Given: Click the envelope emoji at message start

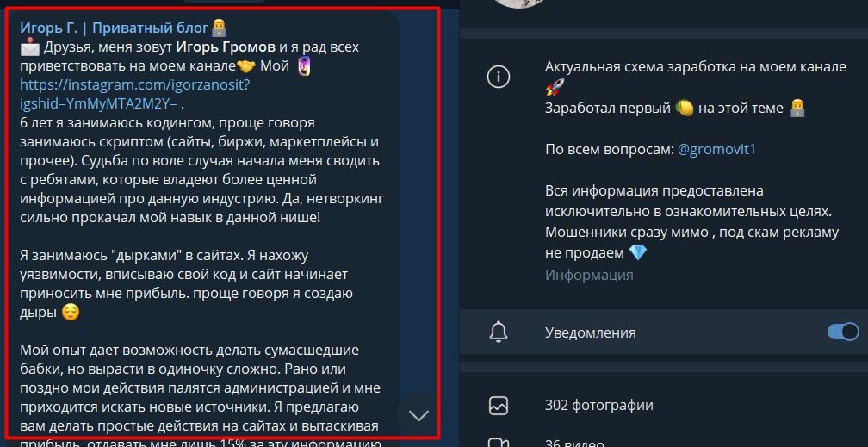Looking at the screenshot, I should [30, 47].
